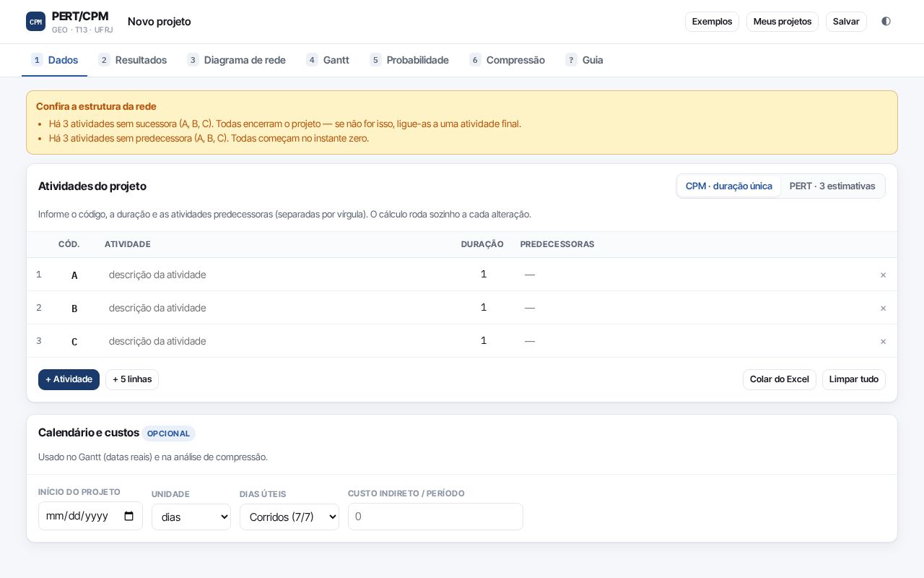Click Colar do Excel button
Screen dimensions: 924x578
[x=780, y=379]
